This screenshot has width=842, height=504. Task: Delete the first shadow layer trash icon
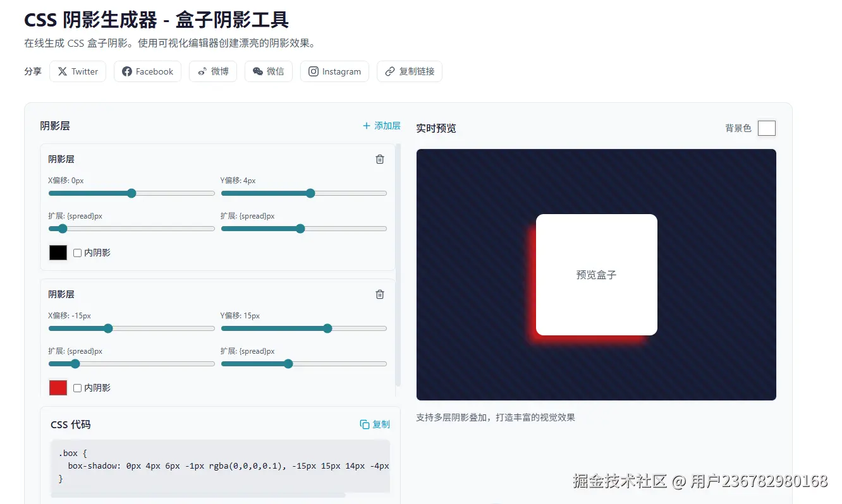point(380,159)
